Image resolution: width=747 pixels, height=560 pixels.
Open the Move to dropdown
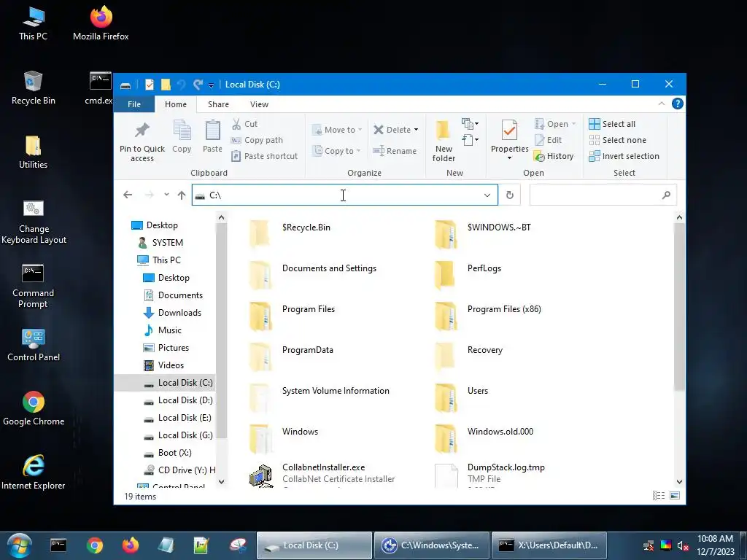click(337, 130)
